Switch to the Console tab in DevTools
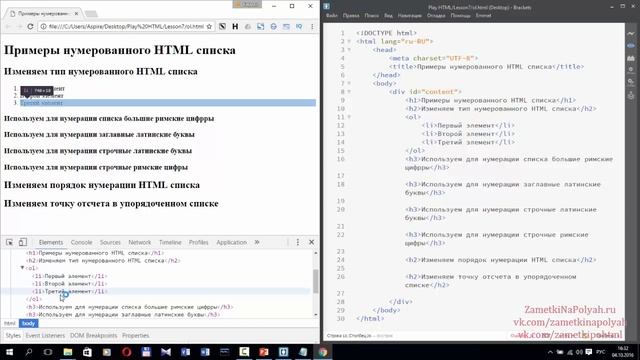The width and height of the screenshot is (640, 360). point(81,242)
